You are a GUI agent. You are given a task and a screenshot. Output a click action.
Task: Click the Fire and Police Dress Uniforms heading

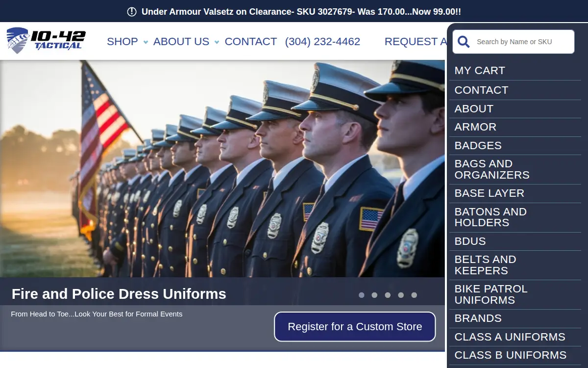119,294
